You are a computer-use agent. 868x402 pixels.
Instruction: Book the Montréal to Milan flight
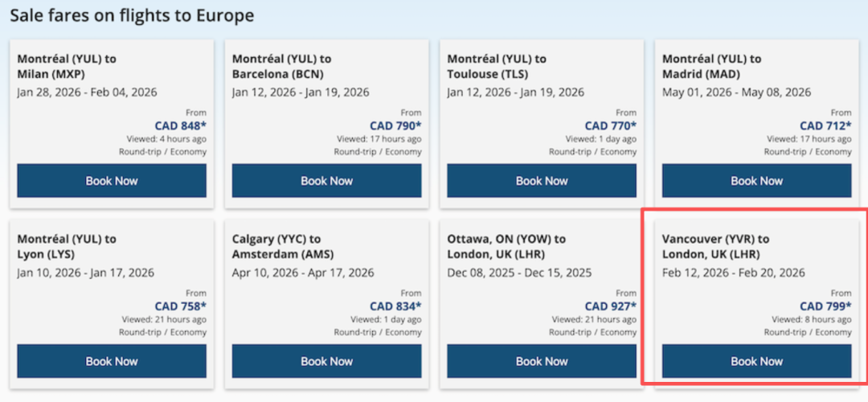click(x=112, y=181)
